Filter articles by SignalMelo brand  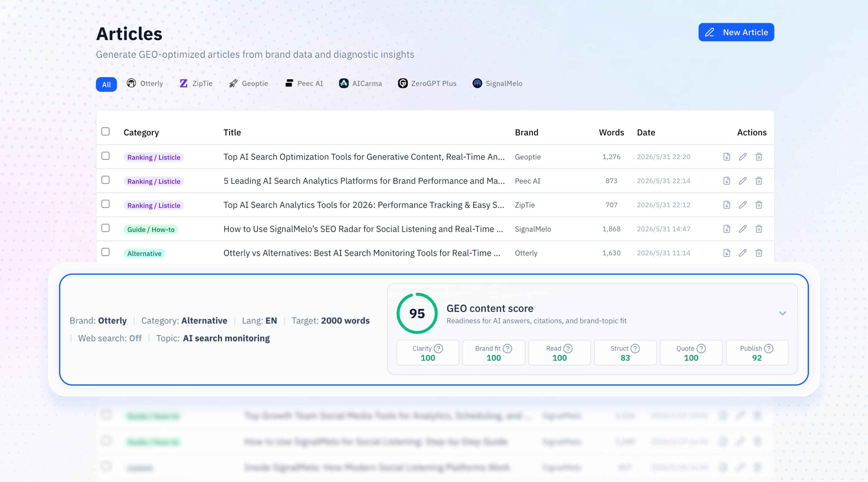tap(497, 83)
